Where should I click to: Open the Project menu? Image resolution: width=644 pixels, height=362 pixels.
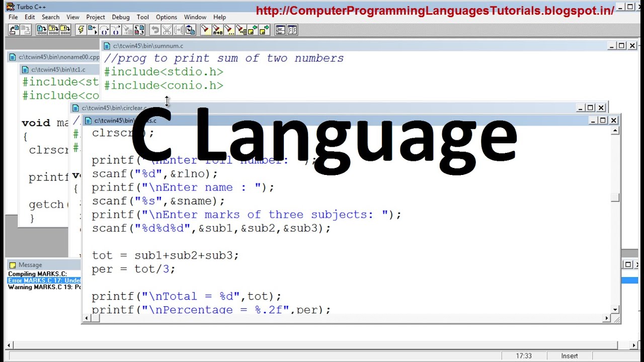[95, 17]
